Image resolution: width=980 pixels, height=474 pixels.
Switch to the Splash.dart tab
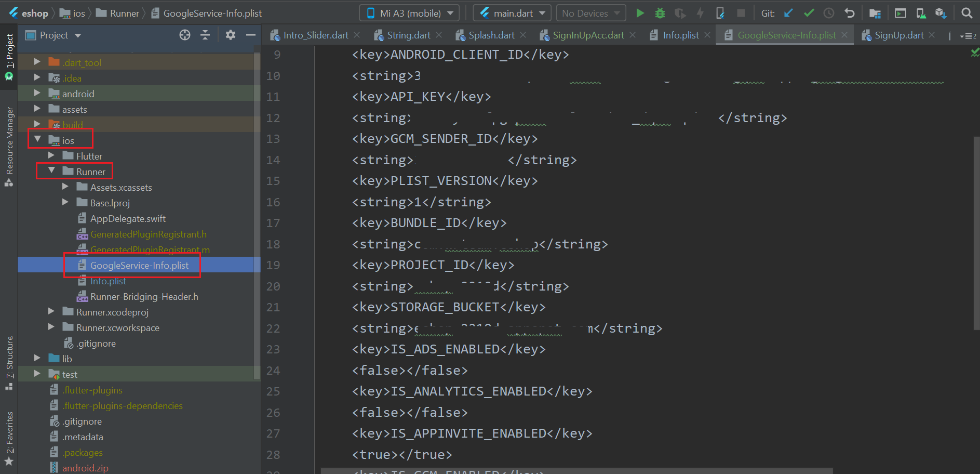point(491,35)
